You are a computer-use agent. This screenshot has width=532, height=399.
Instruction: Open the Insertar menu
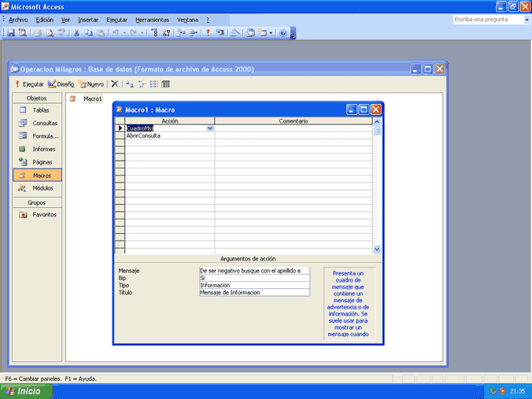[88, 20]
